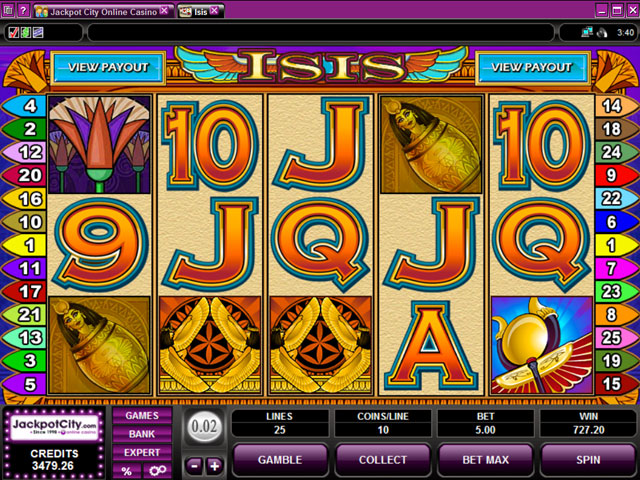
Task: Open the settings gears icon
Action: (x=158, y=471)
